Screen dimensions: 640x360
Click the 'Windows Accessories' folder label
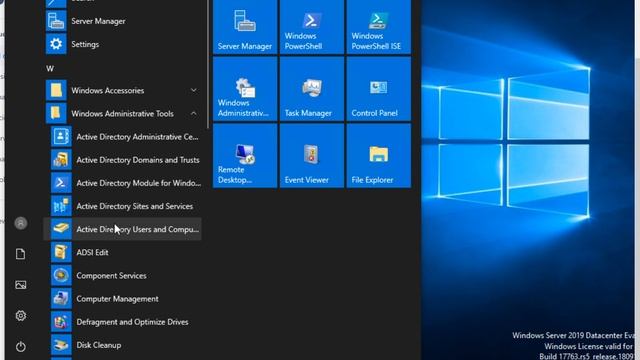point(107,90)
